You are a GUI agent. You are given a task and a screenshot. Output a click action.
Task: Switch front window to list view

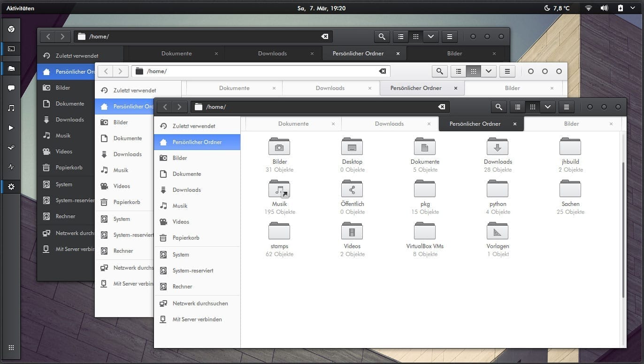click(518, 107)
